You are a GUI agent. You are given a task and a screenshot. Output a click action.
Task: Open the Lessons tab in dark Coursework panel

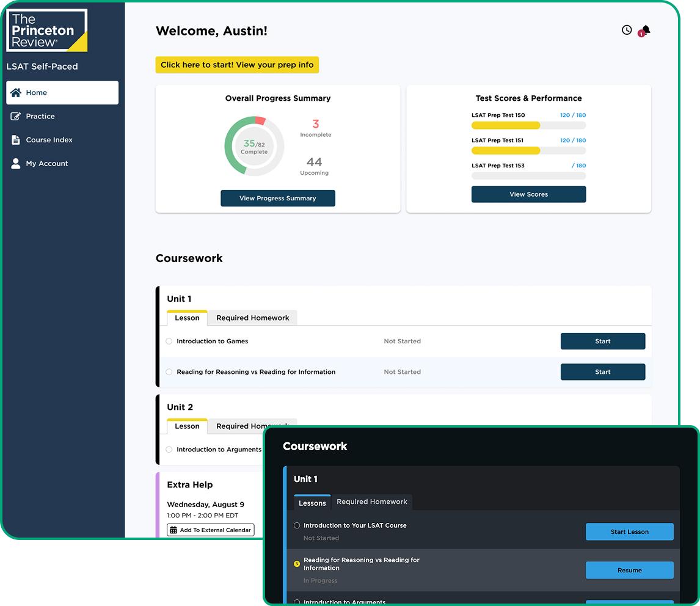point(312,503)
